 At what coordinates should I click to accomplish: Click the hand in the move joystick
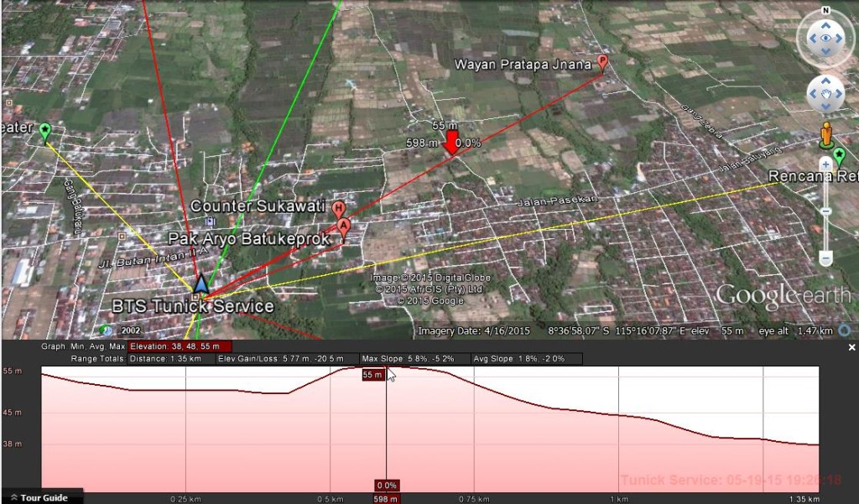click(825, 94)
